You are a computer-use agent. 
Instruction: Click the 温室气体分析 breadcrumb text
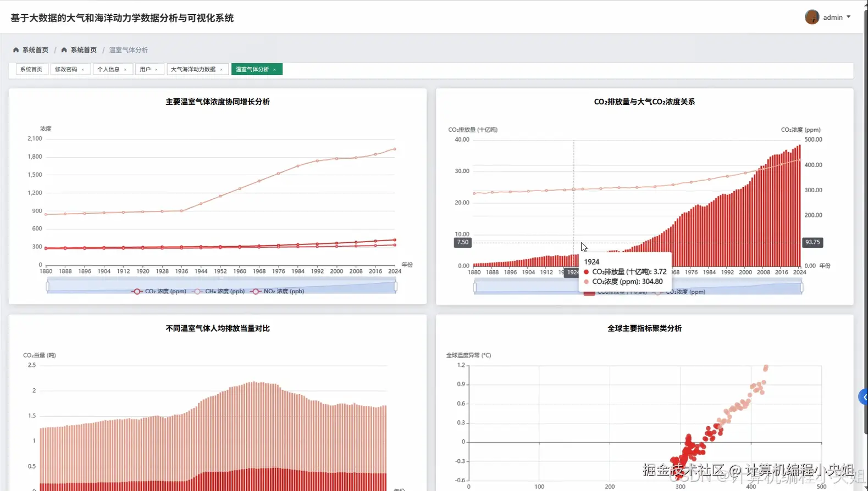coord(128,50)
